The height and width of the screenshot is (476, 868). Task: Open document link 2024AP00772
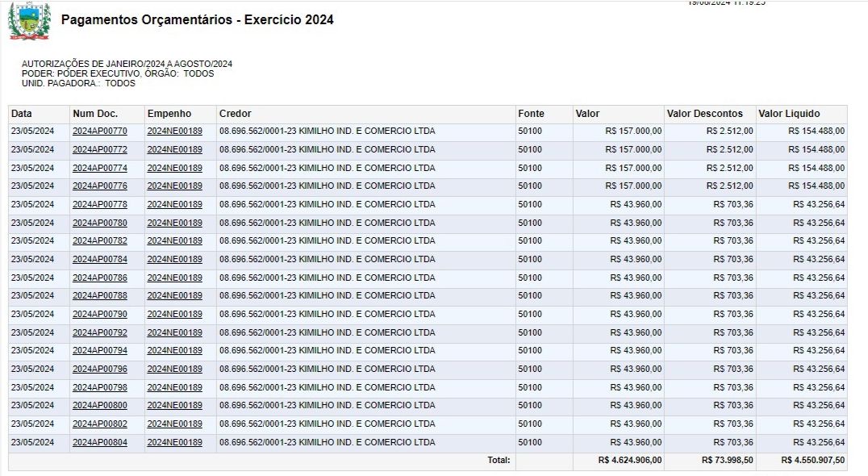[x=100, y=149]
